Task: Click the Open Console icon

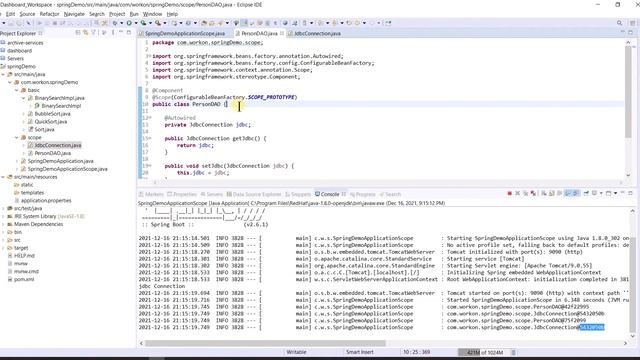Action: 609,193
